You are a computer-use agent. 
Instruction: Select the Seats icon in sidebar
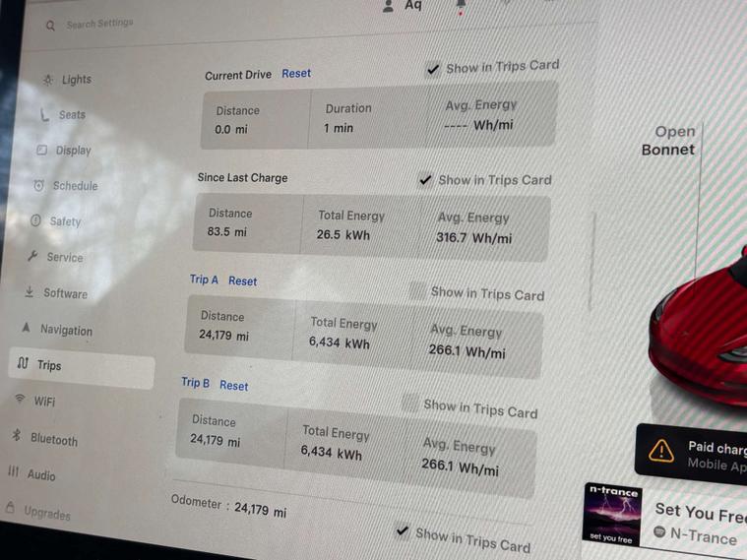point(45,115)
